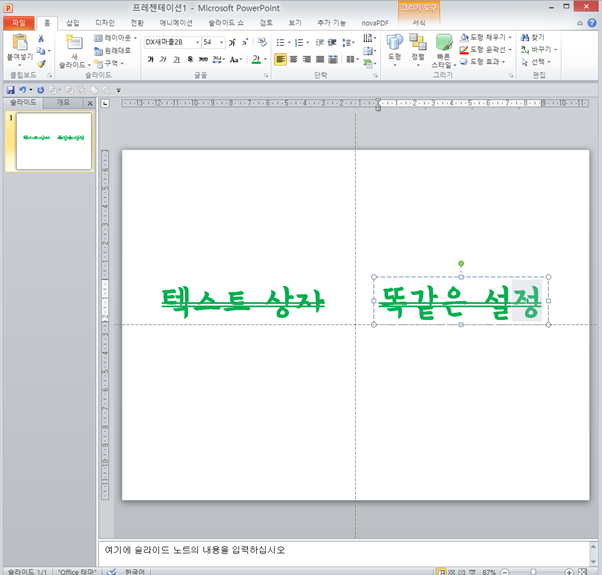Click the Redo icon in quick access toolbar
This screenshot has width=602, height=575.
[x=40, y=90]
